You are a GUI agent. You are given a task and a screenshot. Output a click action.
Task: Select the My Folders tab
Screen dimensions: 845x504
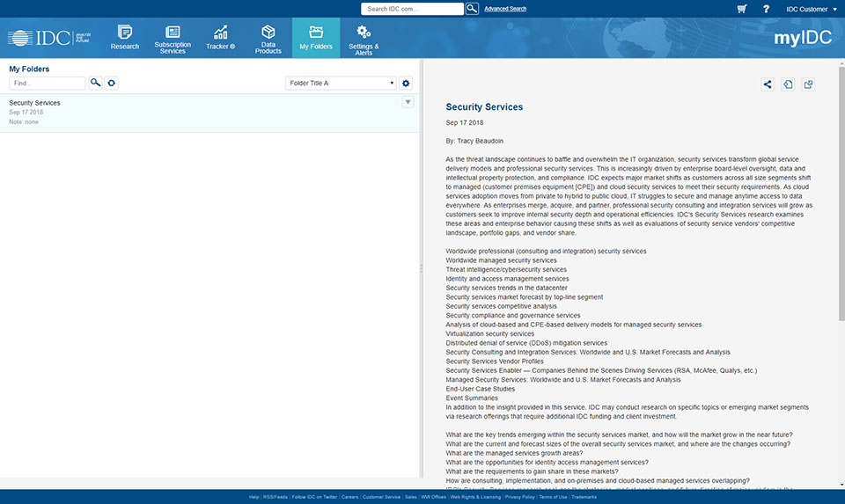[316, 38]
